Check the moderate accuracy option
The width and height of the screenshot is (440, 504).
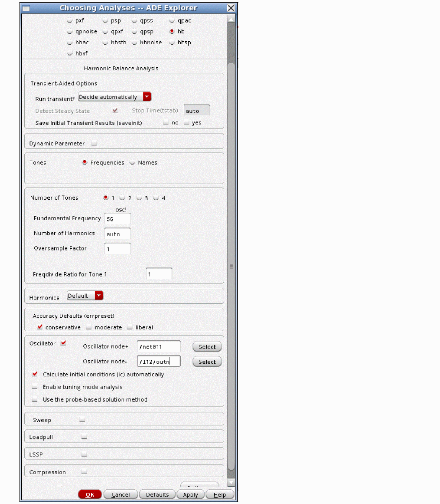coord(88,327)
